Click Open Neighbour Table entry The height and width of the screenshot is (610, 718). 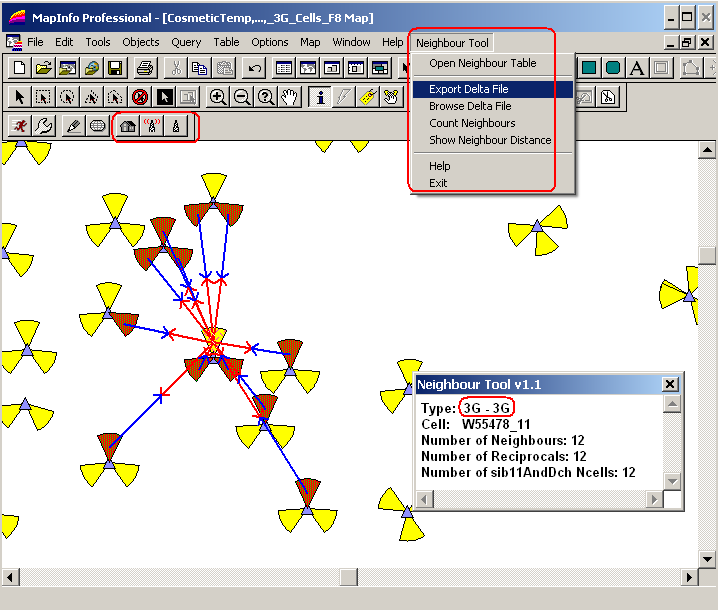tap(482, 63)
